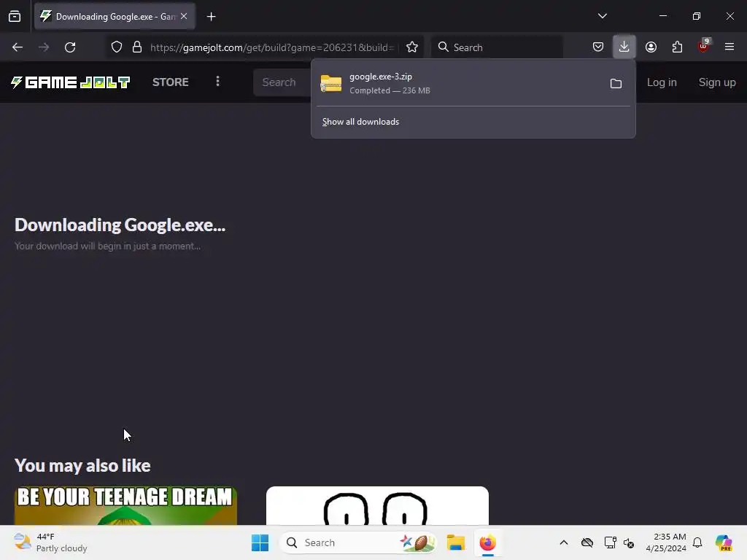Image resolution: width=747 pixels, height=560 pixels.
Task: Close the Downloading Google.exe tab
Action: point(184,16)
